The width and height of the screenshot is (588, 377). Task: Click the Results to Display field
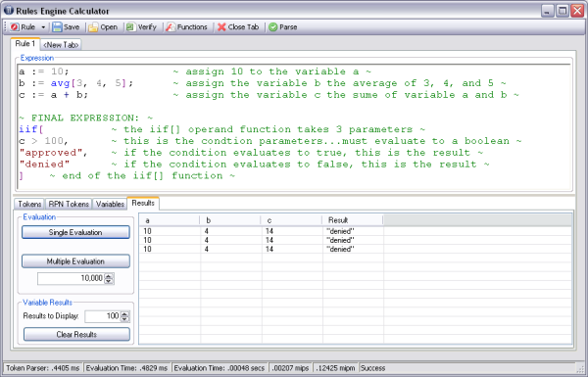[x=102, y=316]
